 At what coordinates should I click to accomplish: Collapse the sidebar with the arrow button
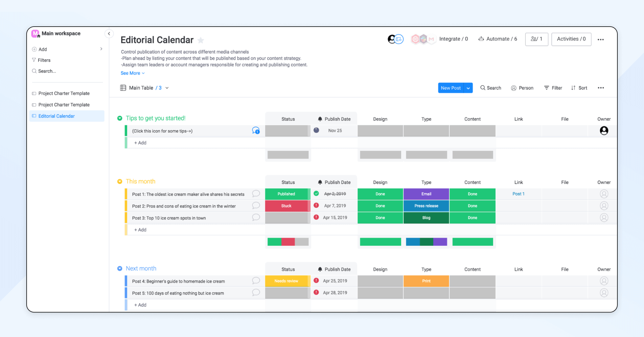point(109,34)
